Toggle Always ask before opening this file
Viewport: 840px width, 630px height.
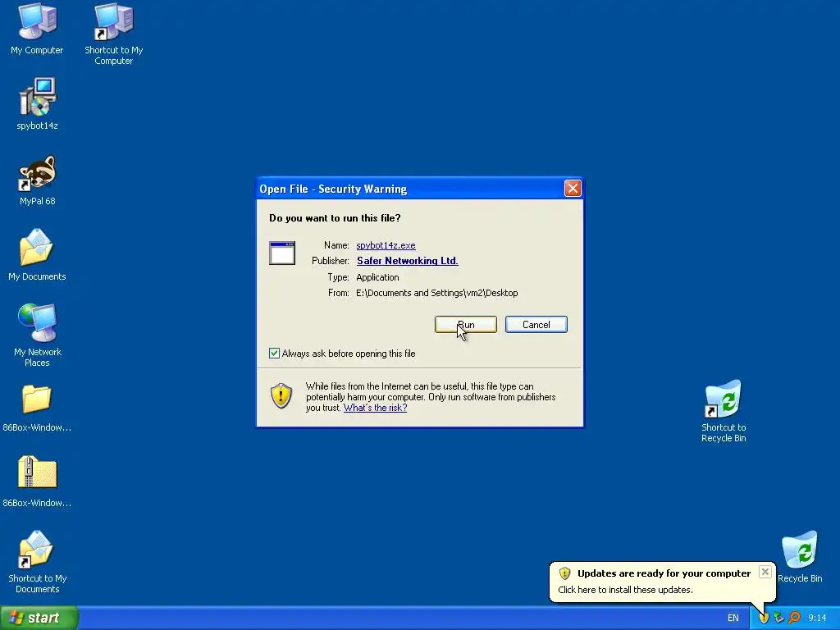274,353
